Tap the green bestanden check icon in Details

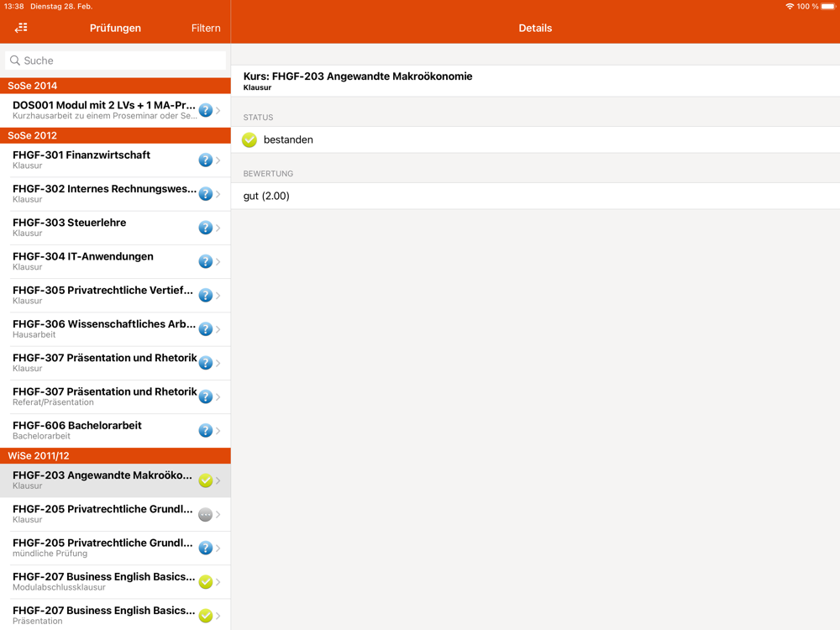click(249, 139)
